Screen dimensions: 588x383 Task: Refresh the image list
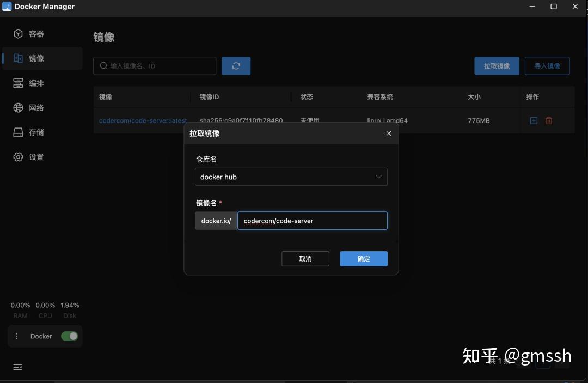[x=236, y=66]
